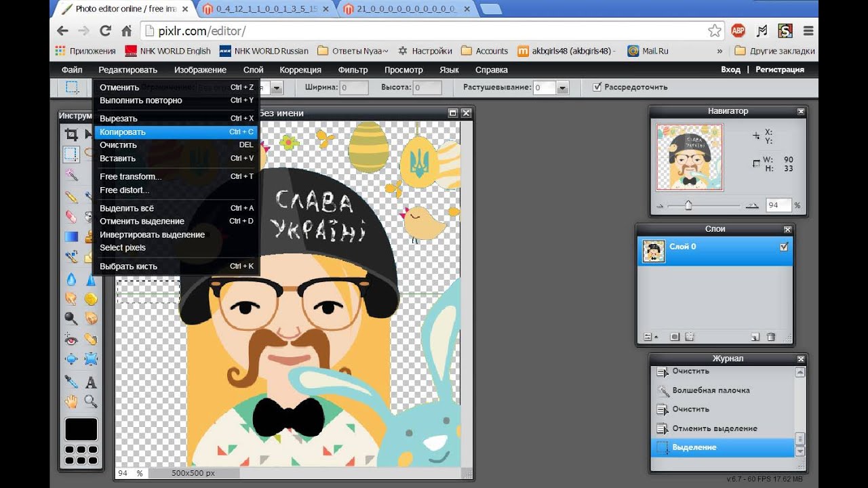
Task: Select the Dodge tool
Action: coord(71,318)
